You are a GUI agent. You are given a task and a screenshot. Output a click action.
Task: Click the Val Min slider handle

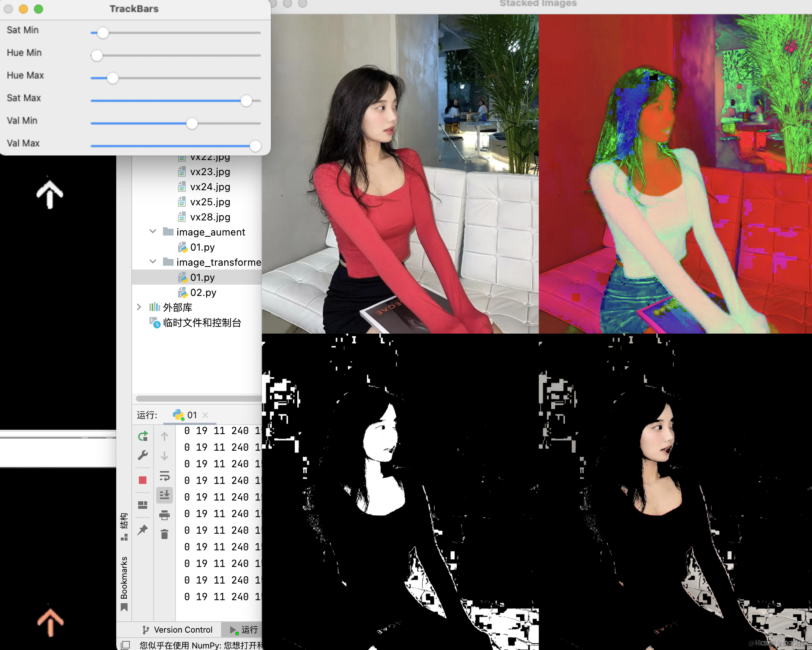[192, 123]
